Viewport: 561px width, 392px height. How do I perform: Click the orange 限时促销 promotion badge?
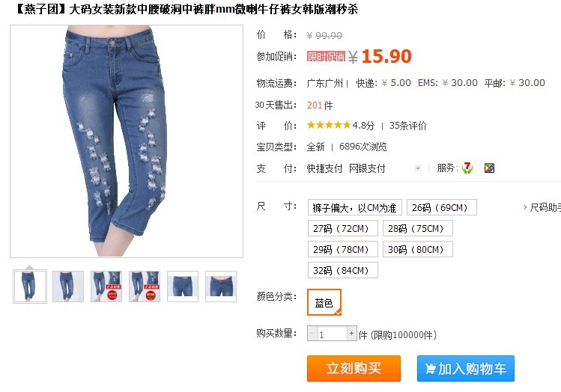click(326, 56)
